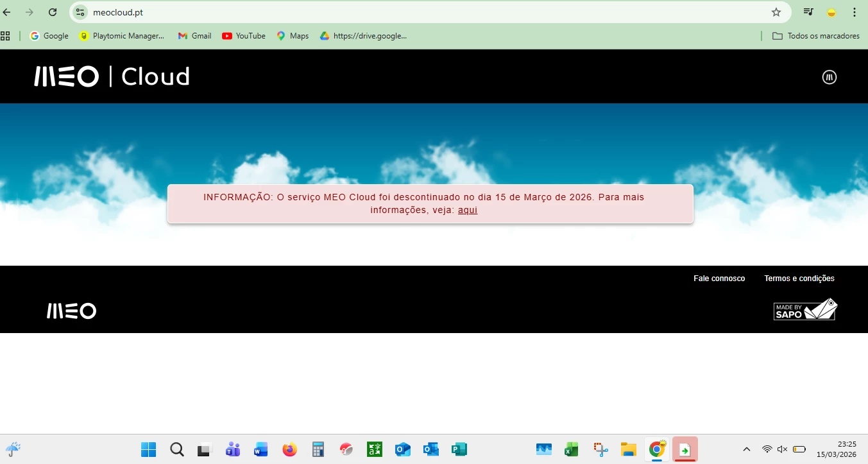View site information for meocloud.pt
Image resolution: width=868 pixels, height=464 pixels.
80,12
